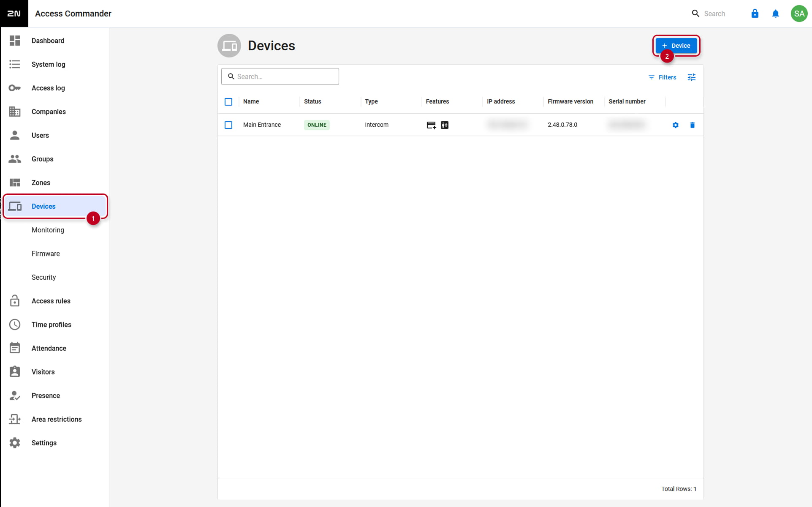The height and width of the screenshot is (507, 812).
Task: Click the Companies building icon
Action: pos(15,112)
